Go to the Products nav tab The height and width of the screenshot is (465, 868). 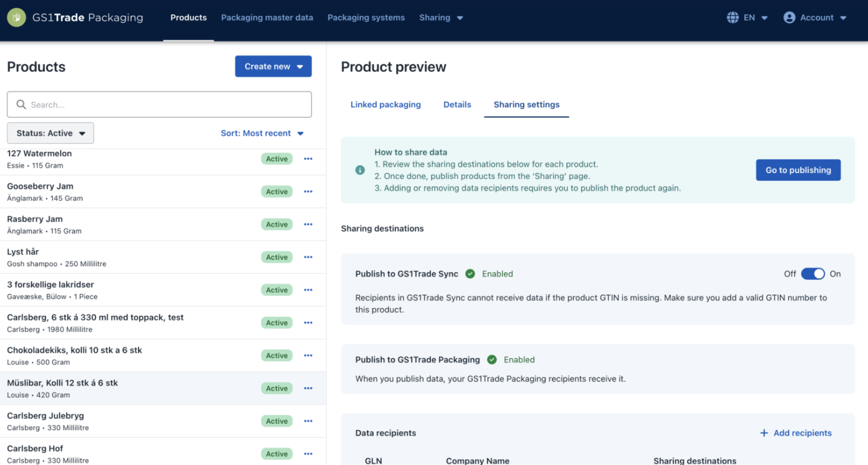(x=189, y=18)
